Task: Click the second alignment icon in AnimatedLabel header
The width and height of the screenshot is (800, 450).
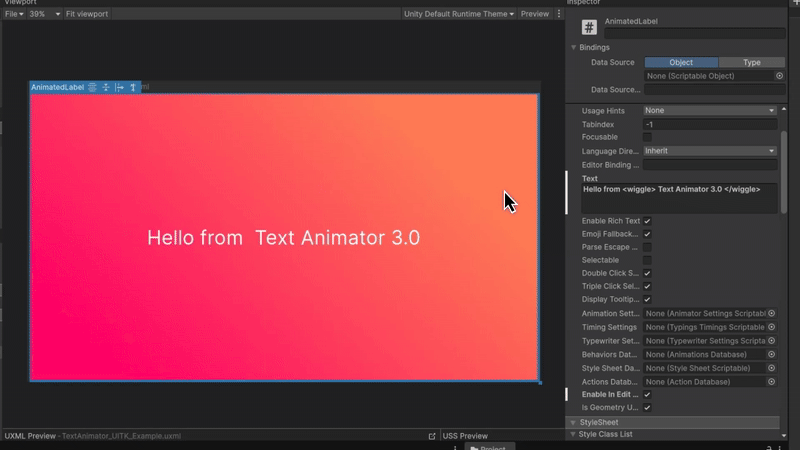Action: coord(106,88)
